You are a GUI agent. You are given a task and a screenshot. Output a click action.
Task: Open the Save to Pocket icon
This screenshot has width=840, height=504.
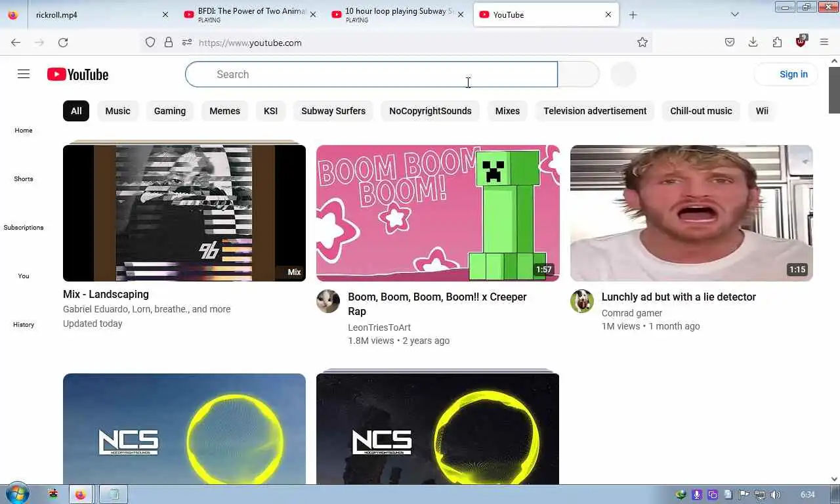click(x=730, y=42)
